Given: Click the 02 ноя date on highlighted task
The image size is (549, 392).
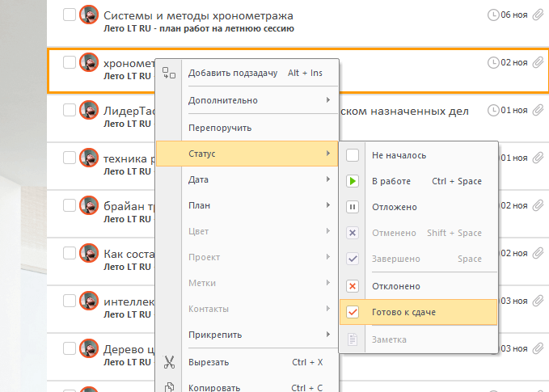Looking at the screenshot, I should click(x=514, y=62).
